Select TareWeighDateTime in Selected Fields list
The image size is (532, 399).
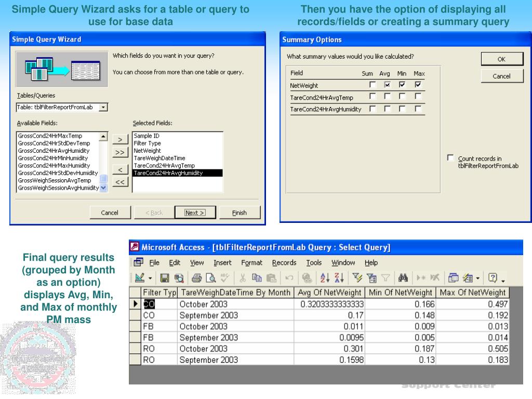click(178, 158)
